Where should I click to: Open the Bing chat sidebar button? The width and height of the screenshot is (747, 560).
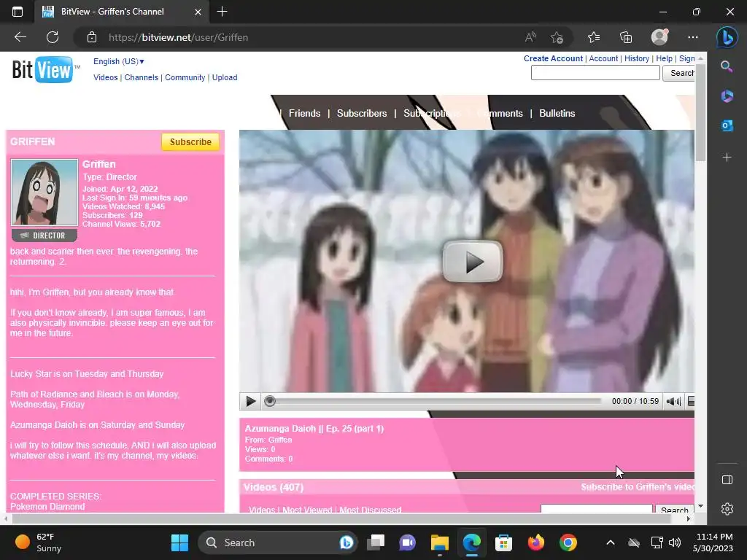727,37
